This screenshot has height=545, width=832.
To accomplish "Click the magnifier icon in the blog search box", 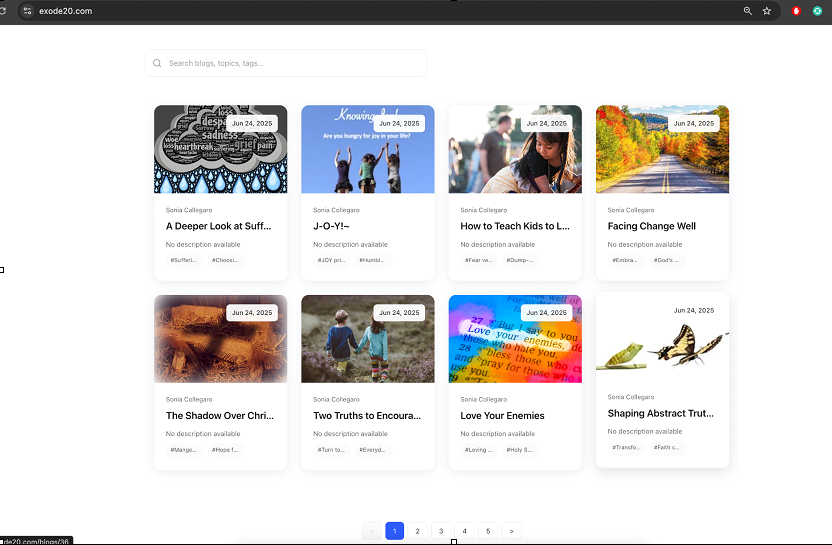I will click(157, 63).
